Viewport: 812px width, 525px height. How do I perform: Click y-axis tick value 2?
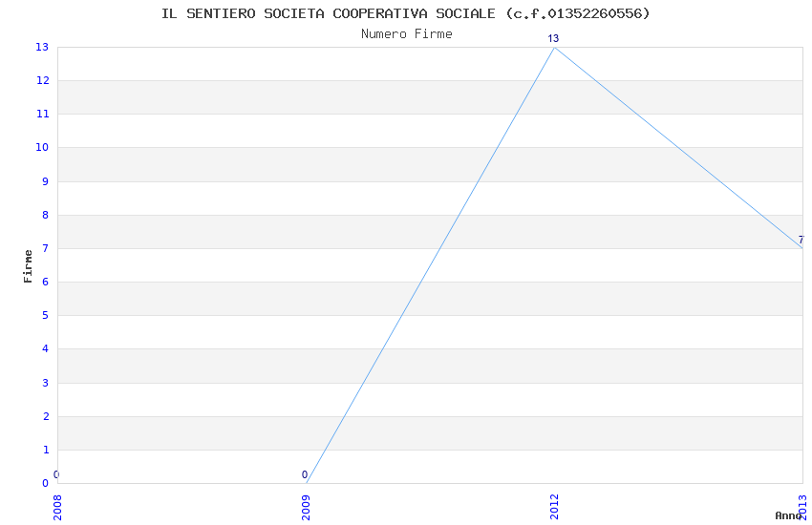(46, 416)
